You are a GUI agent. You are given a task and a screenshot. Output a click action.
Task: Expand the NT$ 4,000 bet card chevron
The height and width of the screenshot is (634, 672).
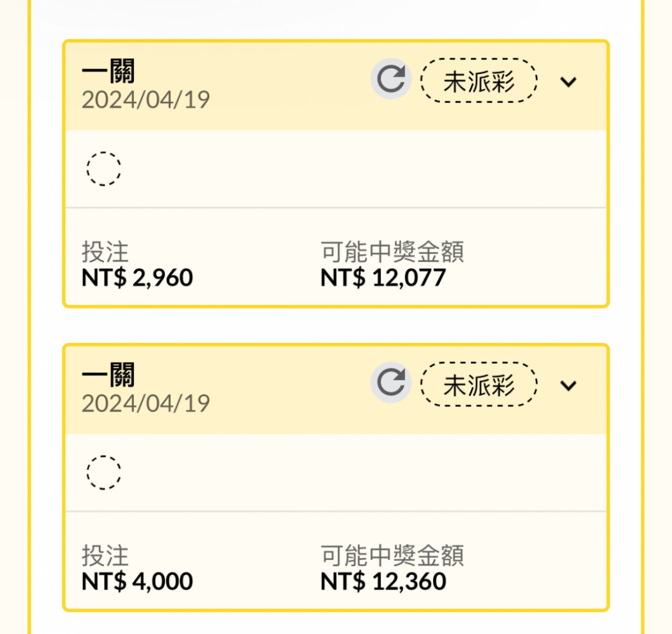pos(568,385)
